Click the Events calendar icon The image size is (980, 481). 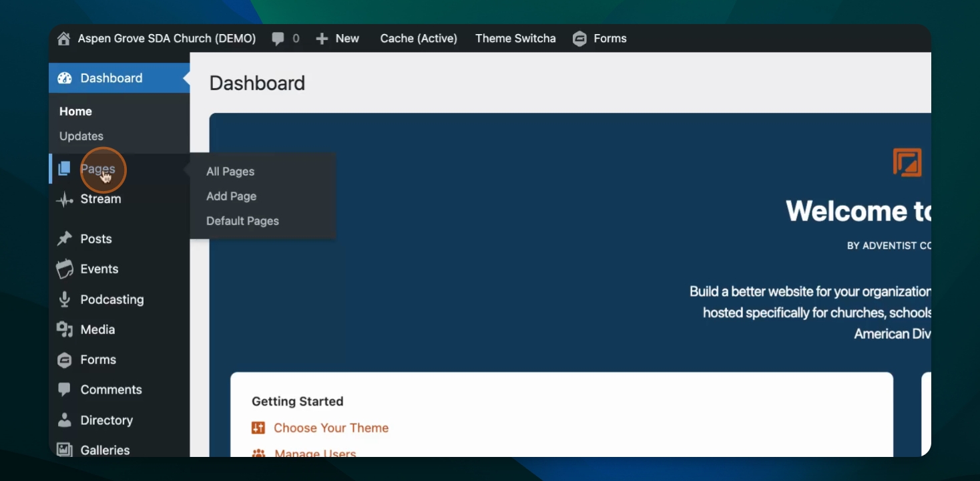pos(64,269)
